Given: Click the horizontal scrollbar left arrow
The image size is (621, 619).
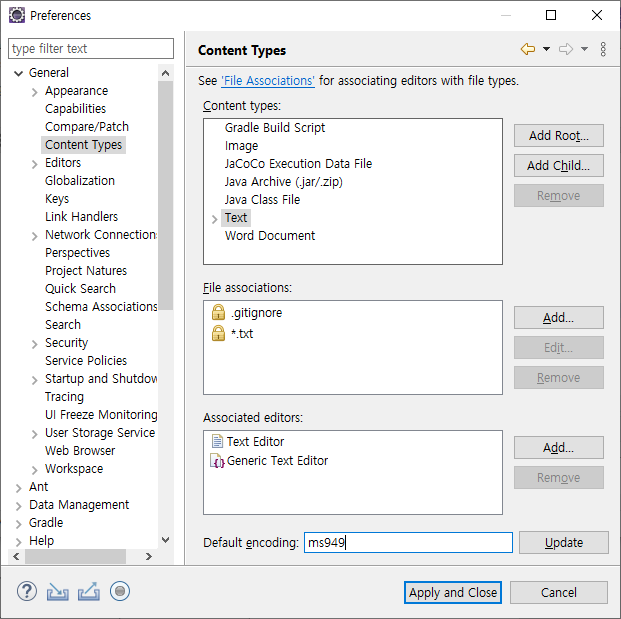Looking at the screenshot, I should click(x=16, y=556).
